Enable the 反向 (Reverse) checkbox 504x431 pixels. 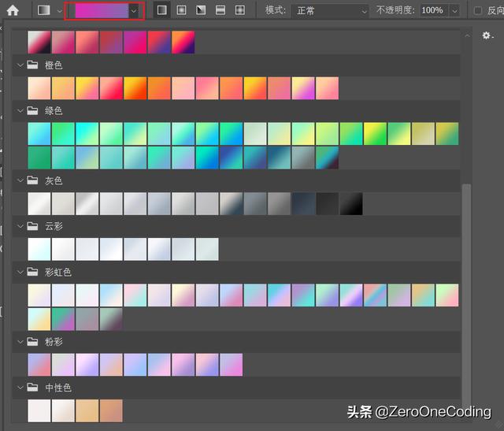click(x=479, y=10)
